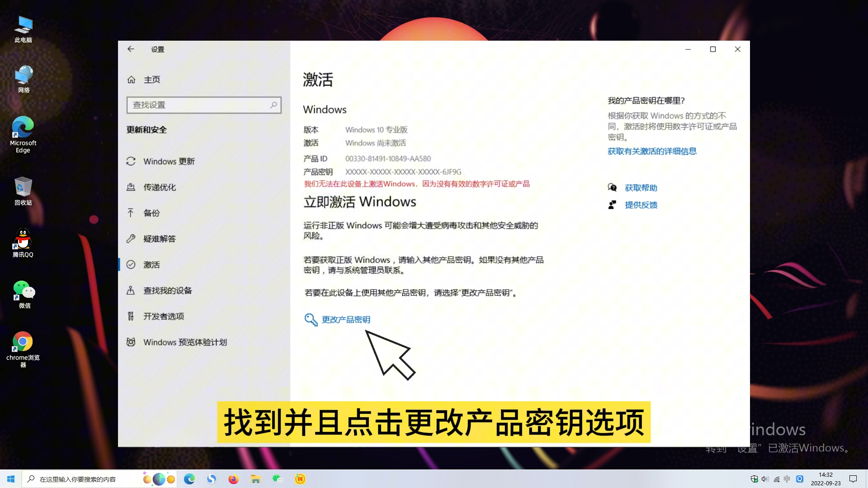Viewport: 868px width, 488px height.
Task: Open the 备份 settings page
Action: [x=151, y=213]
